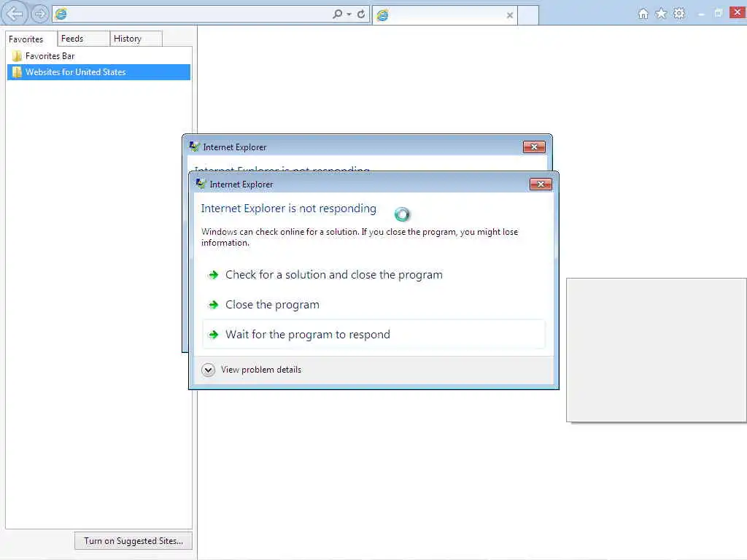Switch to the Favorites tab
747x560 pixels.
tap(31, 39)
